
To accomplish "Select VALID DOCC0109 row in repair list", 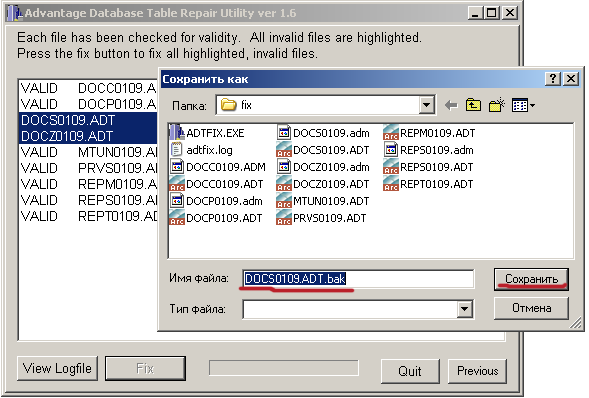I will click(x=88, y=88).
